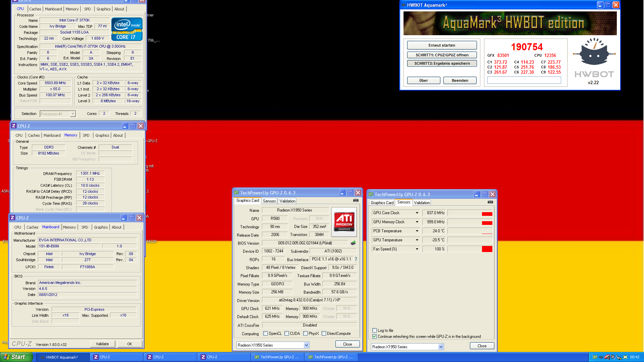Toggle the OpenCL checkbox
Viewport: 644px width, 362px height.
pyautogui.click(x=265, y=334)
